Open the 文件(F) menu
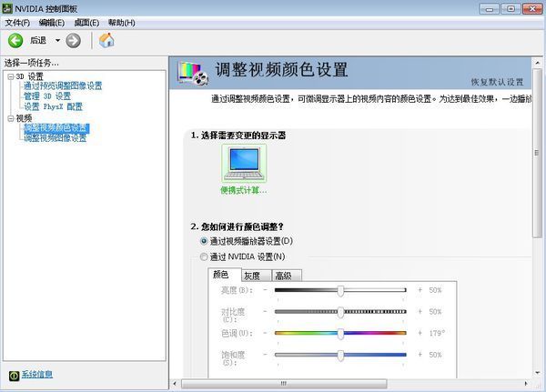Viewport: 546px width, 392px height. 17,23
